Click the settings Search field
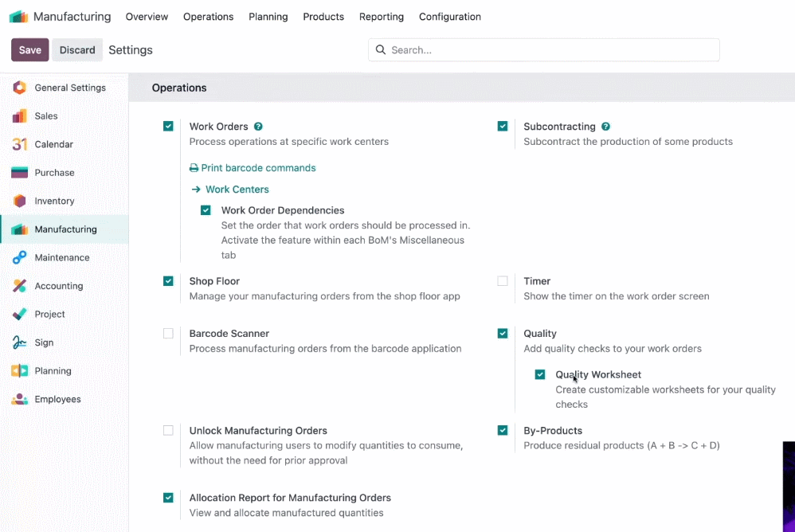Image resolution: width=795 pixels, height=532 pixels. coord(543,49)
